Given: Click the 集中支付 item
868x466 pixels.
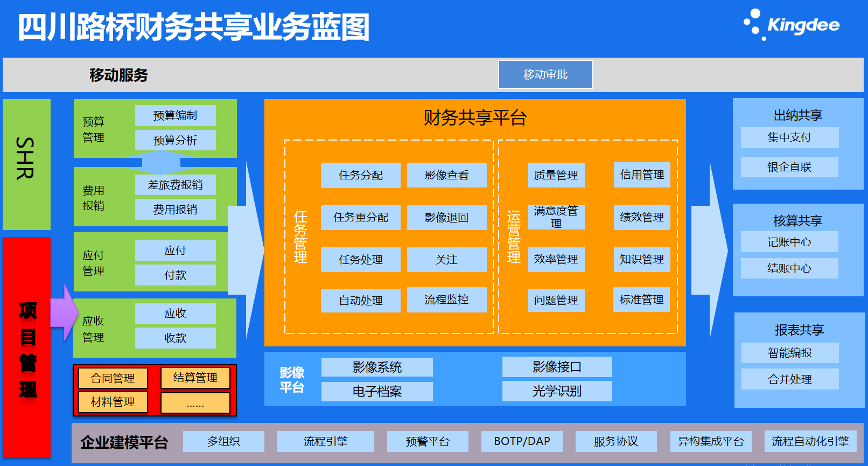Looking at the screenshot, I should click(x=789, y=137).
